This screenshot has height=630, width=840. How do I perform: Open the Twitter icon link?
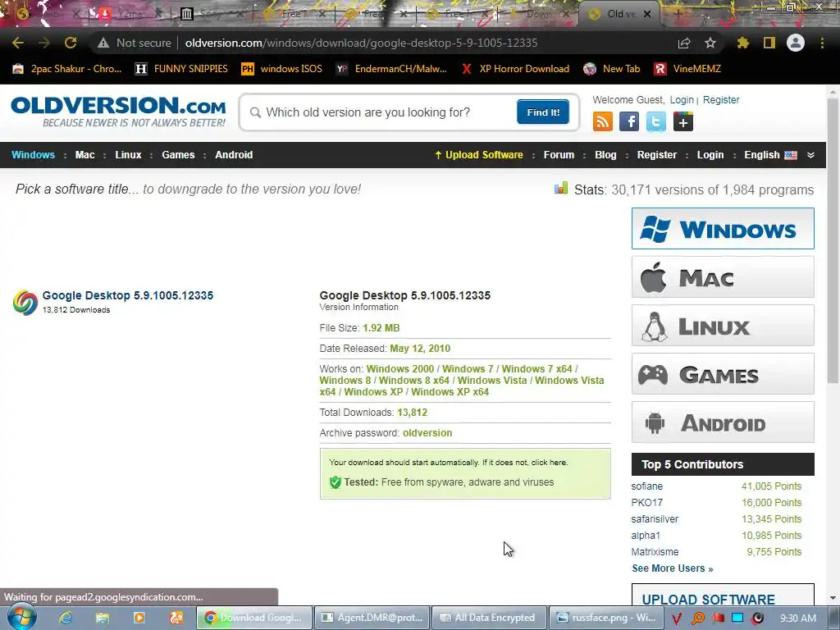click(x=656, y=121)
